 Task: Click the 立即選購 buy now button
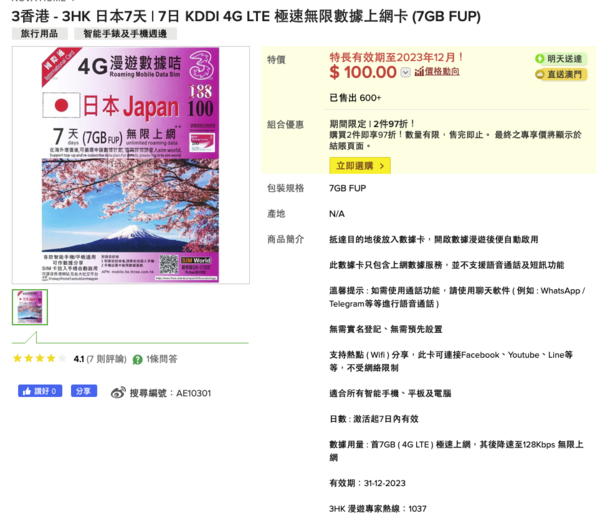360,166
